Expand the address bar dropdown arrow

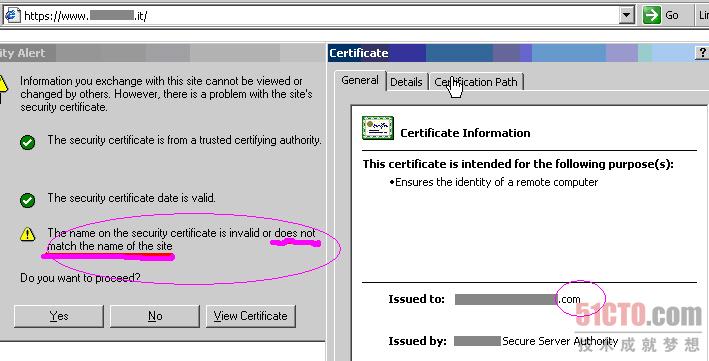(x=626, y=16)
